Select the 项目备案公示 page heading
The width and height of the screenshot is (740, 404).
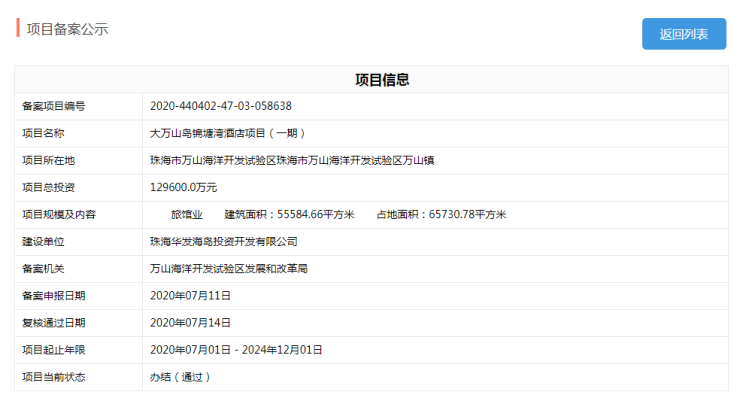pyautogui.click(x=67, y=29)
